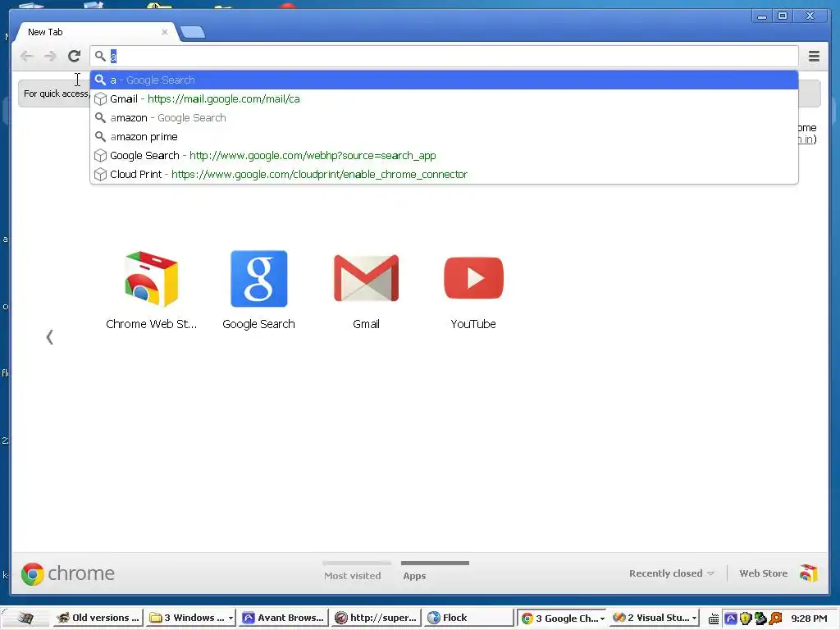Pick the 'amazon - Google Search' suggestion
Screen dimensions: 840x630
[444, 118]
